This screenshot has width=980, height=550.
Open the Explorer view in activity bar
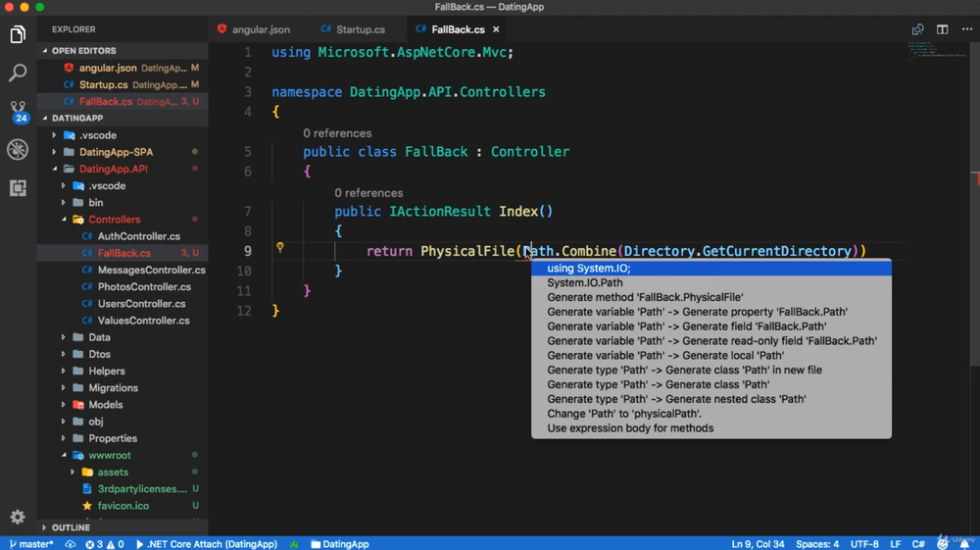coord(18,34)
